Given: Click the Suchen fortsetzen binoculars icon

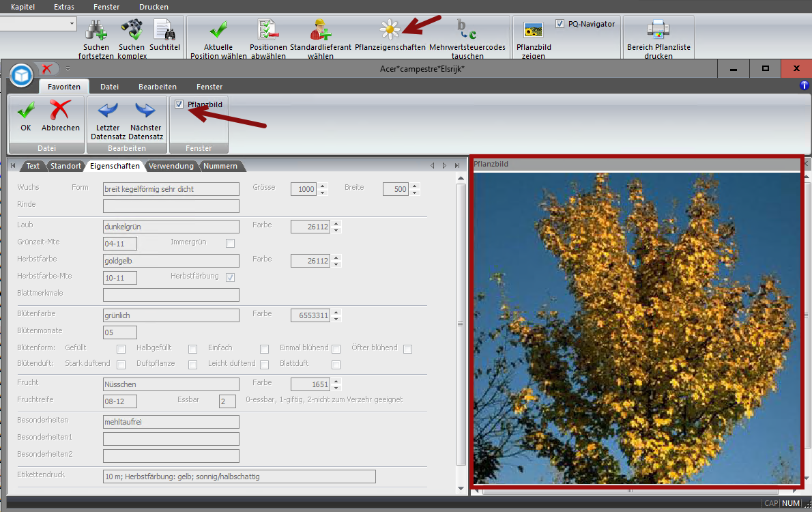Looking at the screenshot, I should coord(95,29).
